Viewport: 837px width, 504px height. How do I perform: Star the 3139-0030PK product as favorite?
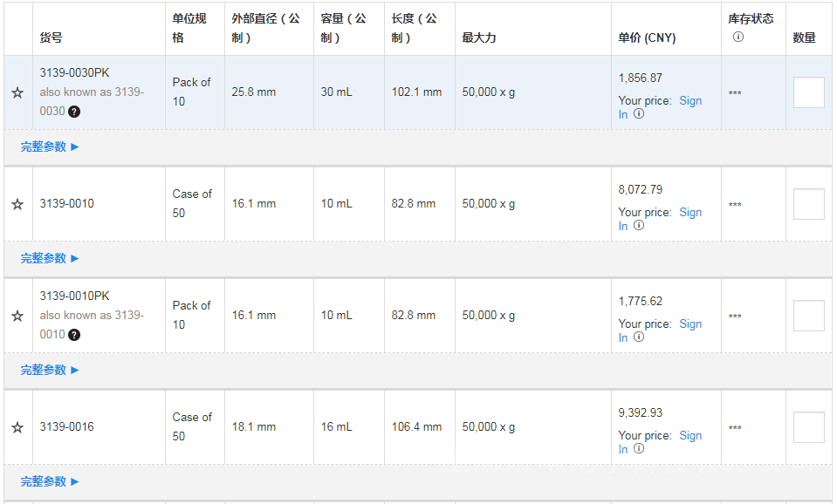[17, 92]
